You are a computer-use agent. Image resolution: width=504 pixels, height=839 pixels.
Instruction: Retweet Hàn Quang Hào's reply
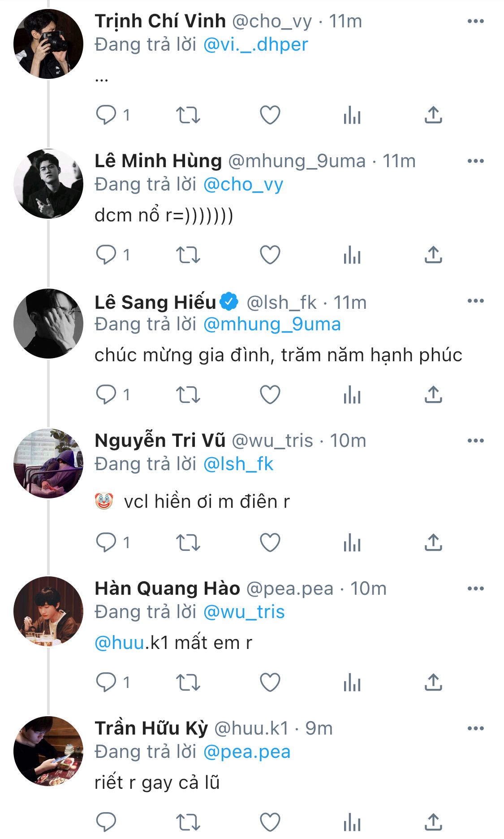pos(188,683)
